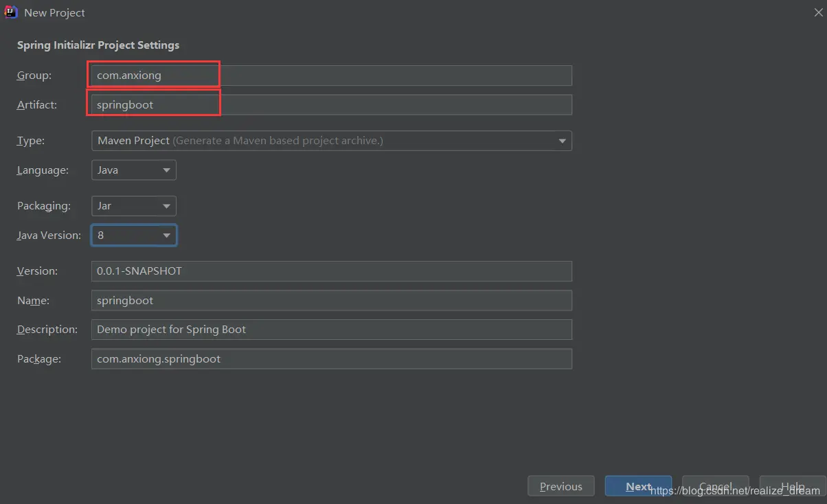Click the Packaging: label

(44, 206)
